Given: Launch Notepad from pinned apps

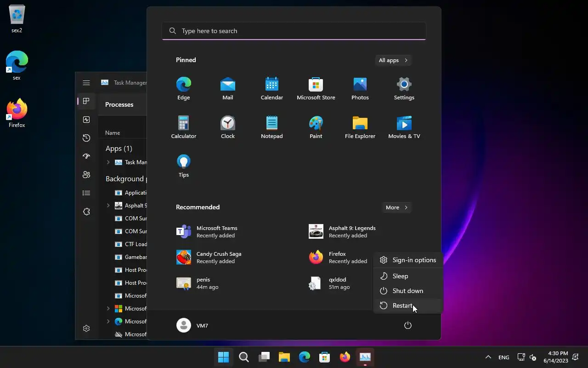Looking at the screenshot, I should point(271,127).
